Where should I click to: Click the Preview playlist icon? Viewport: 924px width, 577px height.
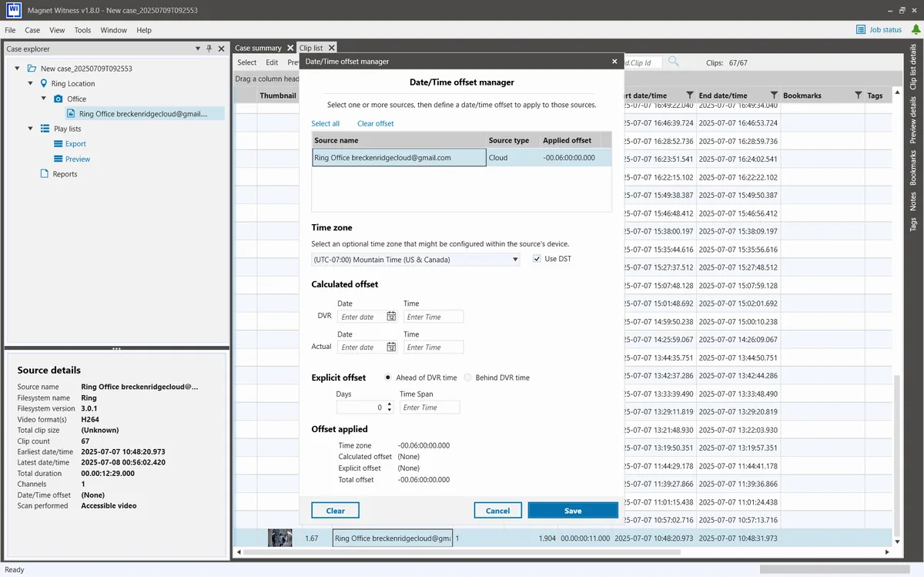pos(59,159)
